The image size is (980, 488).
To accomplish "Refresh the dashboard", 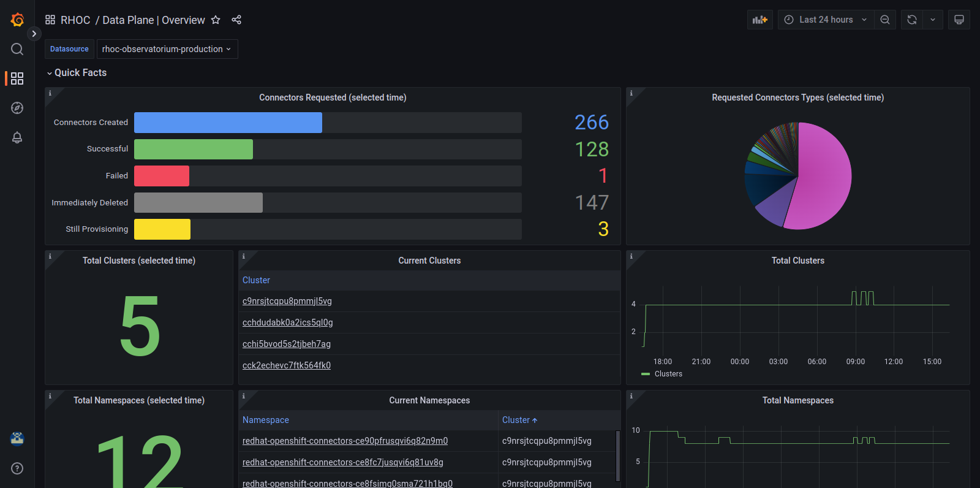I will click(912, 20).
